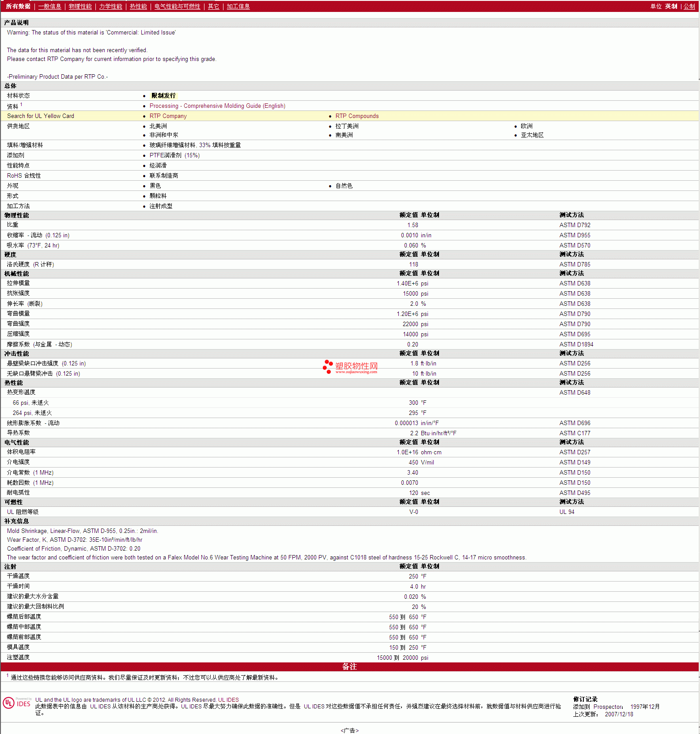Select the 其它 tab
The height and width of the screenshot is (734, 700).
tap(214, 6)
